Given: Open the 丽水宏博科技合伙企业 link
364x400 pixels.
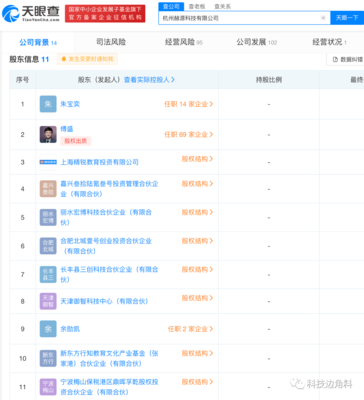Looking at the screenshot, I should coord(106,217).
